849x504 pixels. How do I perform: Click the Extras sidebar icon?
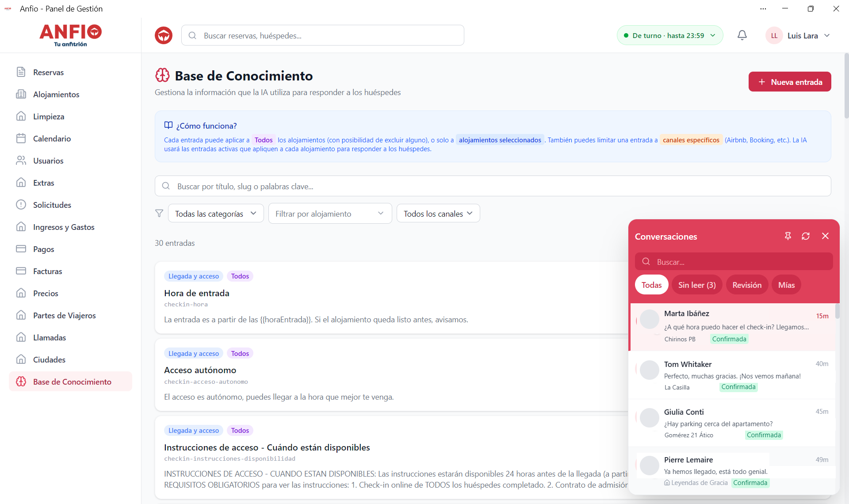[21, 183]
